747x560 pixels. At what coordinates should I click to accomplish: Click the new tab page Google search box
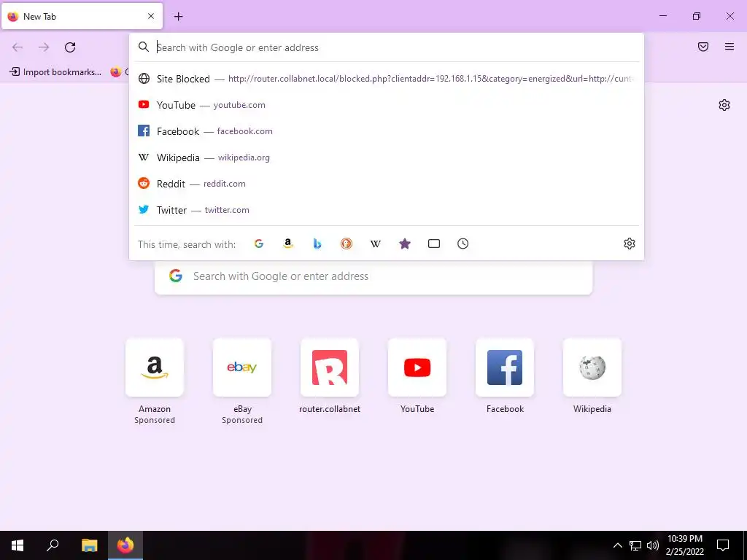tap(373, 276)
